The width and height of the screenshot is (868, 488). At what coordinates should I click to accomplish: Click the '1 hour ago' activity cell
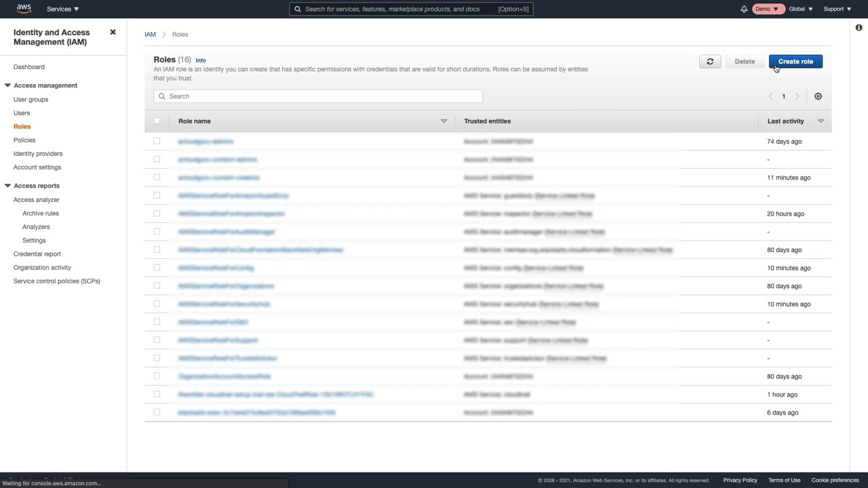tap(782, 394)
